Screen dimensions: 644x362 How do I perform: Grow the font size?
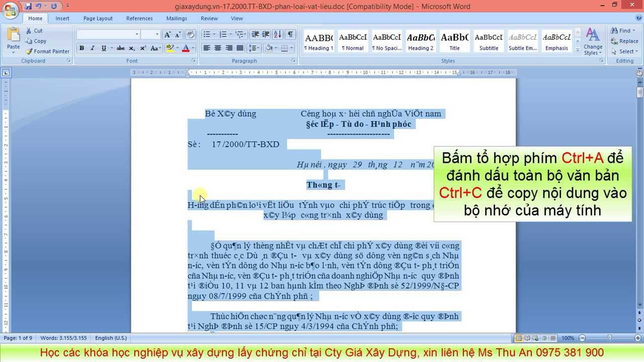tap(168, 34)
